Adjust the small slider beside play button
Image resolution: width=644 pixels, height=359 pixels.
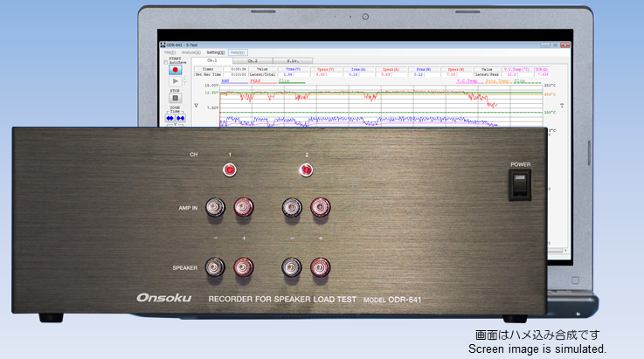(x=185, y=81)
